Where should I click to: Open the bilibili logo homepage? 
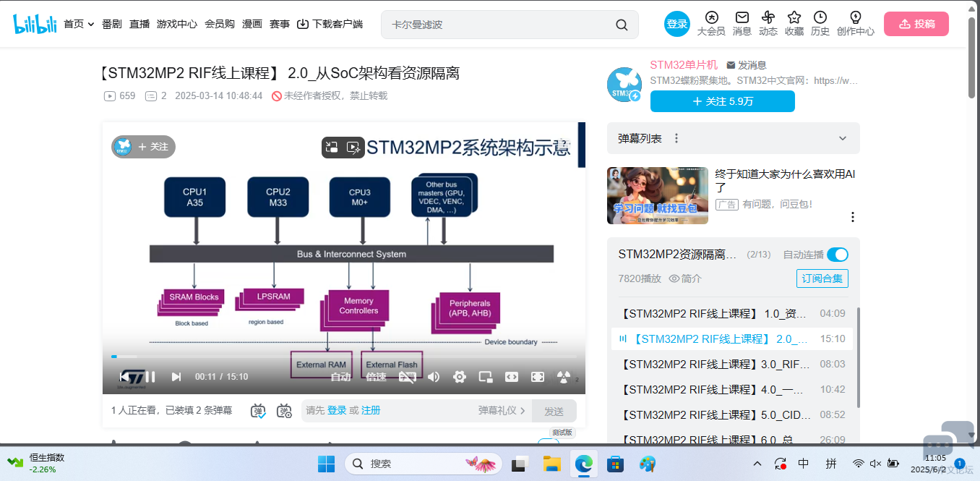click(35, 24)
